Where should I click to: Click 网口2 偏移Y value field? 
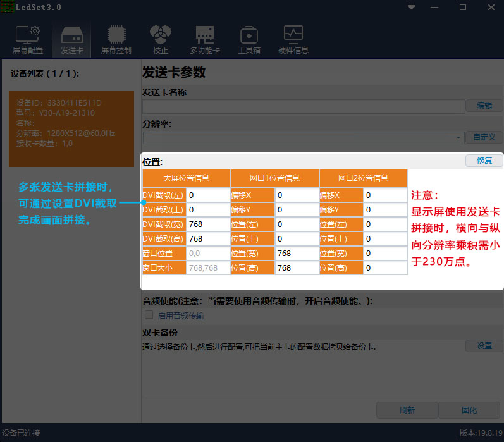385,210
